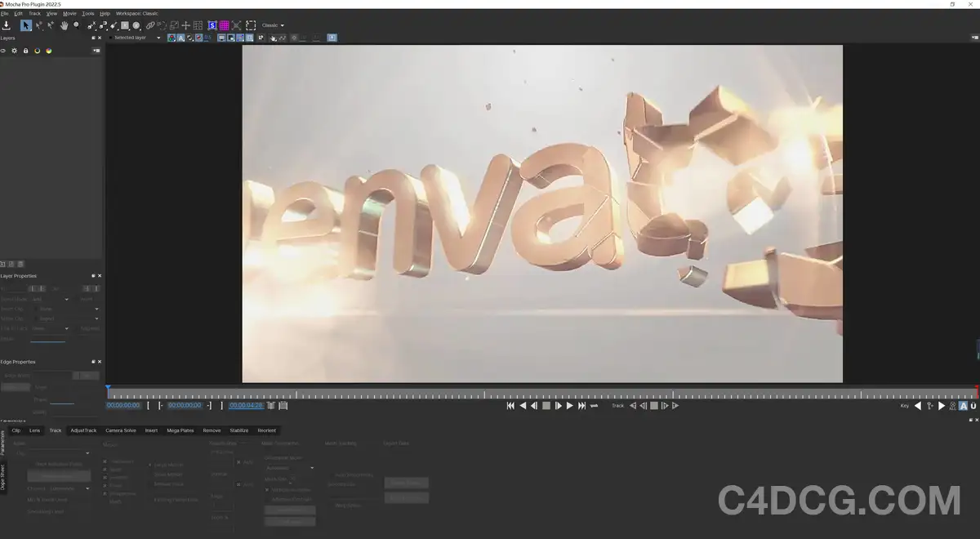Click the dashed selection frame icon

pos(251,25)
